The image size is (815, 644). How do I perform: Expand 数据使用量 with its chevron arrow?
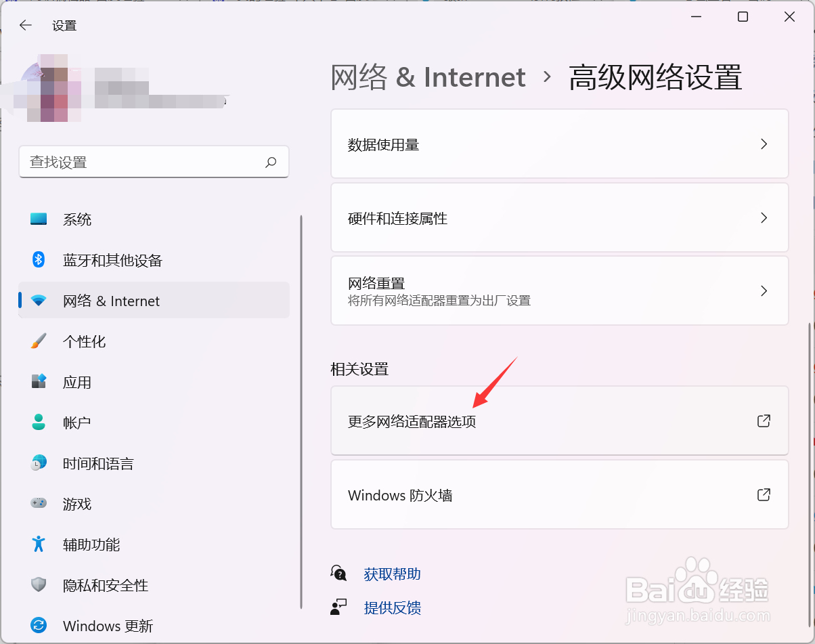tap(764, 144)
